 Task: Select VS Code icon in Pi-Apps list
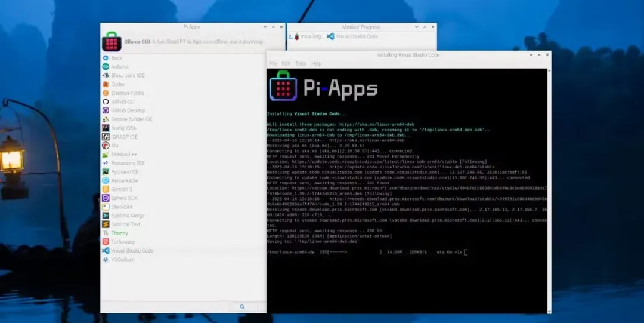tap(106, 251)
